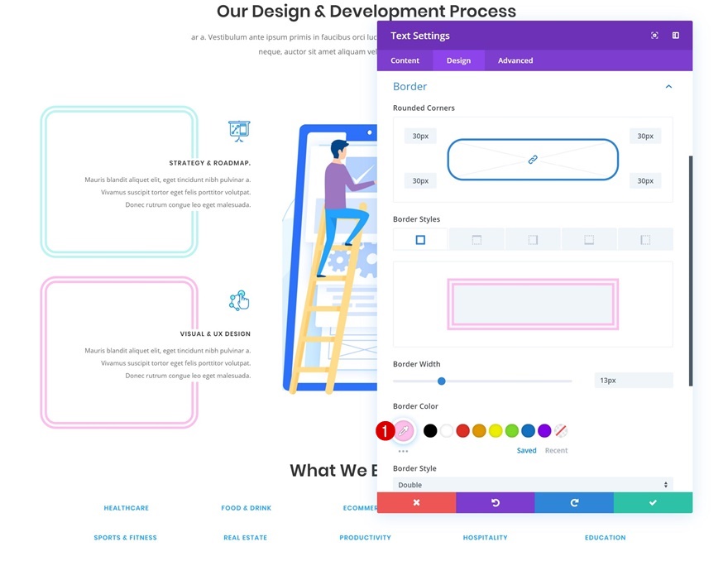Pick the green color swatch
This screenshot has width=728, height=561.
(x=511, y=430)
